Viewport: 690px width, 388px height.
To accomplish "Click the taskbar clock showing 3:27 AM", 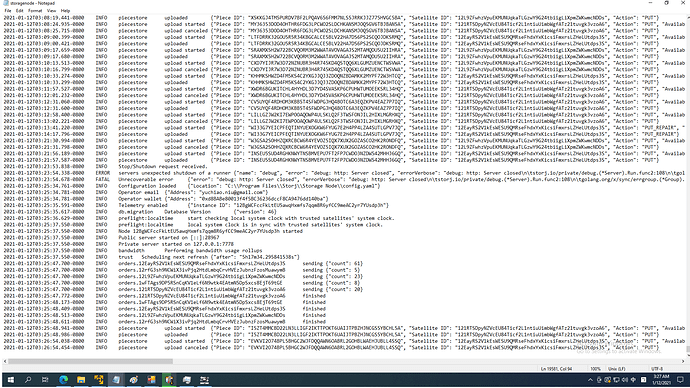I will coord(661,380).
